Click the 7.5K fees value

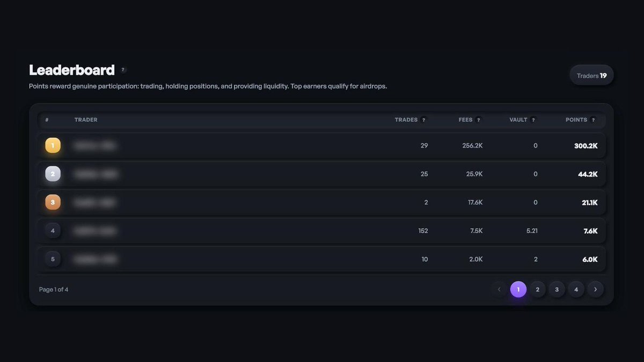(477, 231)
